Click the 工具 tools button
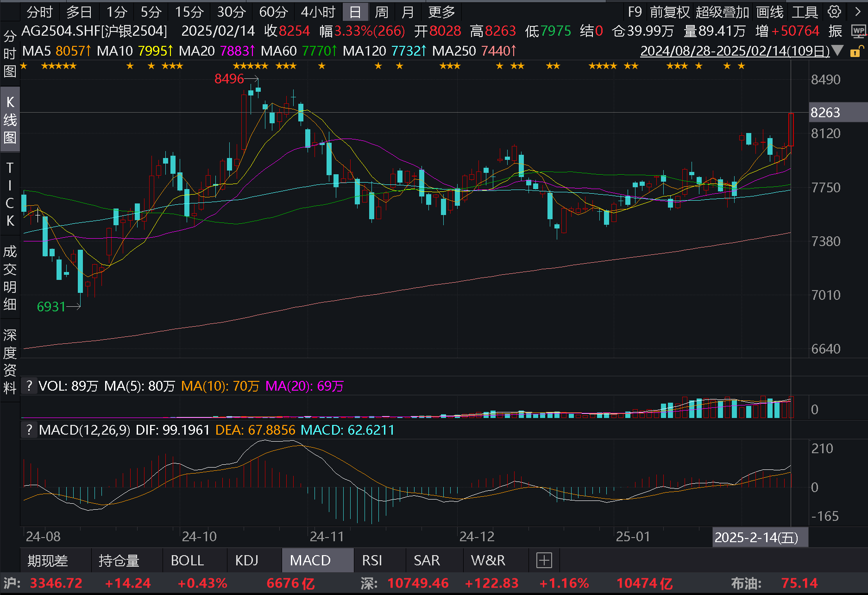The width and height of the screenshot is (868, 595). click(805, 12)
